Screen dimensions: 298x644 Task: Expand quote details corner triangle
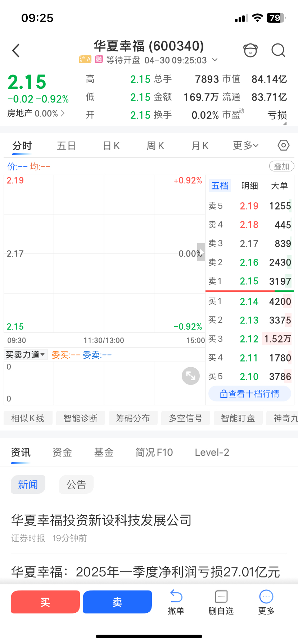[285, 123]
